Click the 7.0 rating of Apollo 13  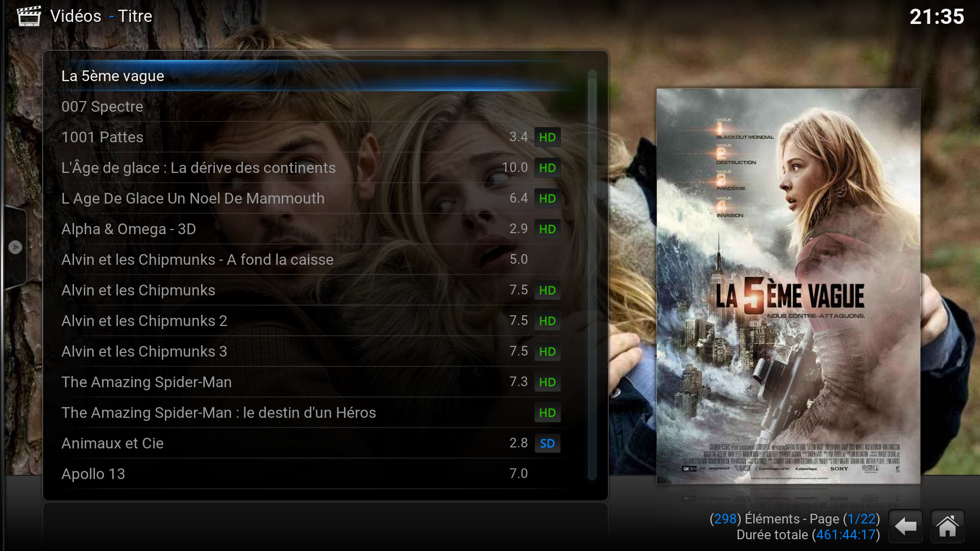519,473
